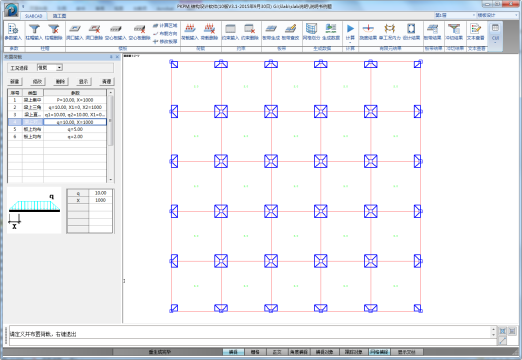Pin the load layout side panel
The height and width of the screenshot is (360, 522).
coord(111,57)
